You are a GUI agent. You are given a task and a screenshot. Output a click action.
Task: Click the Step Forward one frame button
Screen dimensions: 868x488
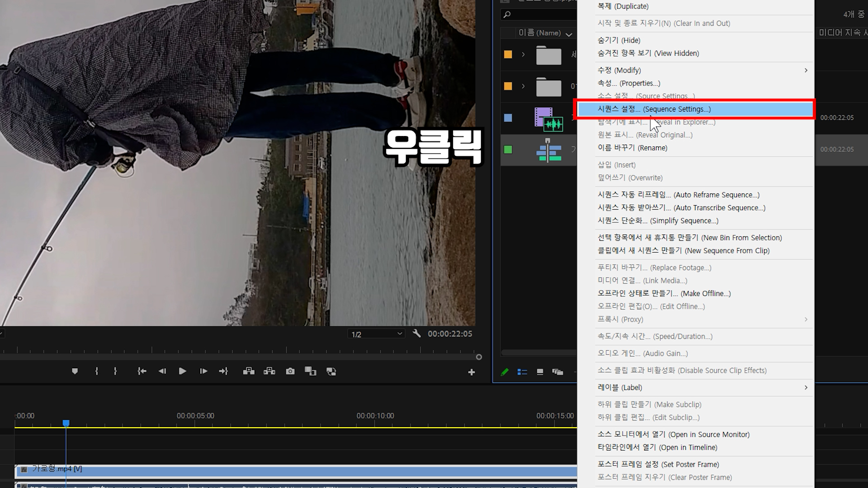(203, 371)
